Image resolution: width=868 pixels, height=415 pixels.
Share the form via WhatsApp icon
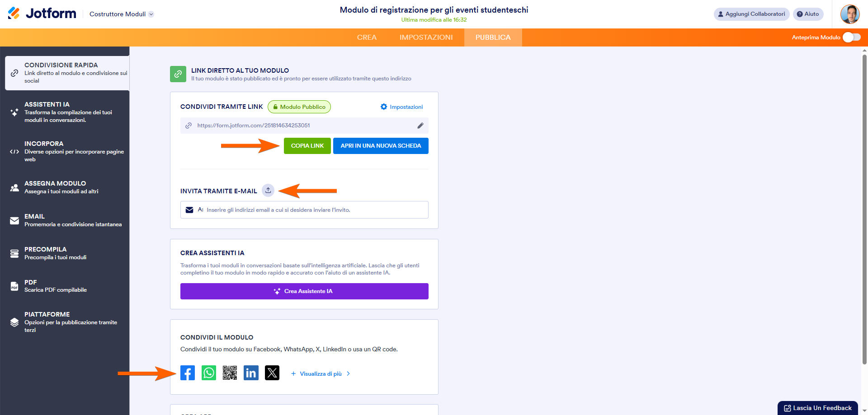click(209, 373)
